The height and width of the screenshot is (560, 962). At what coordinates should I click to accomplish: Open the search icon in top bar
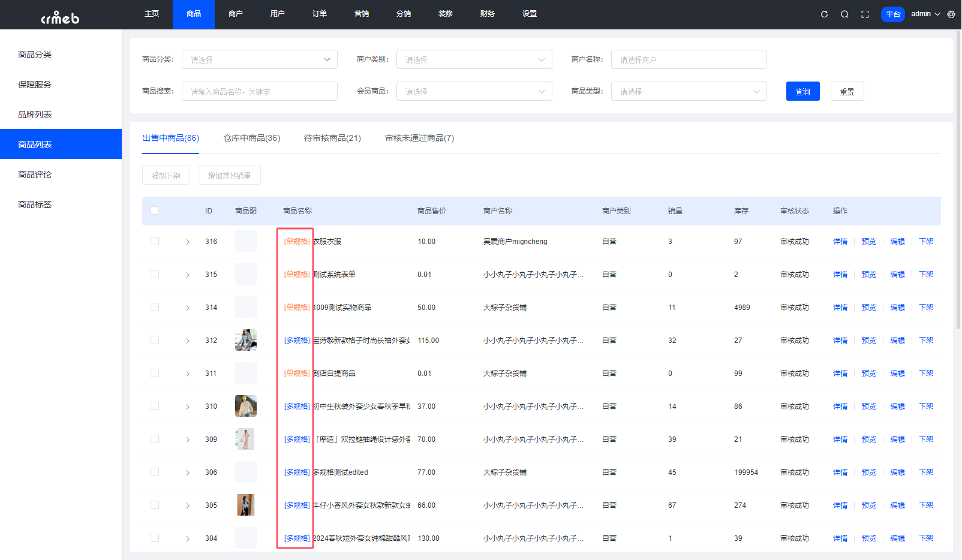click(x=844, y=14)
